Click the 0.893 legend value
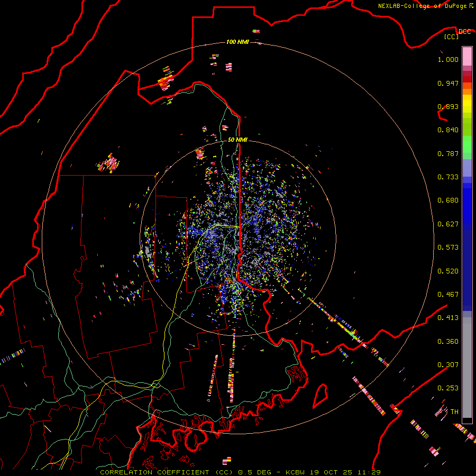Screen dimensions: 476x476 pyautogui.click(x=448, y=106)
